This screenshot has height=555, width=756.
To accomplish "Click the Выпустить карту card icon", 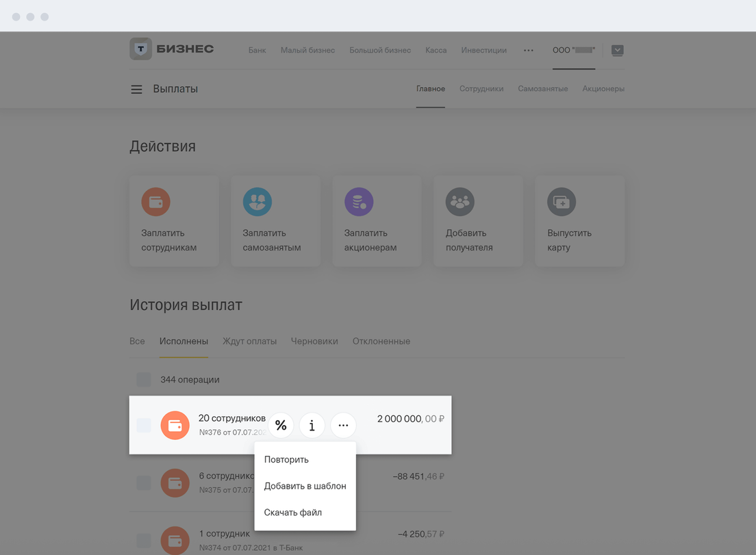I will (562, 202).
